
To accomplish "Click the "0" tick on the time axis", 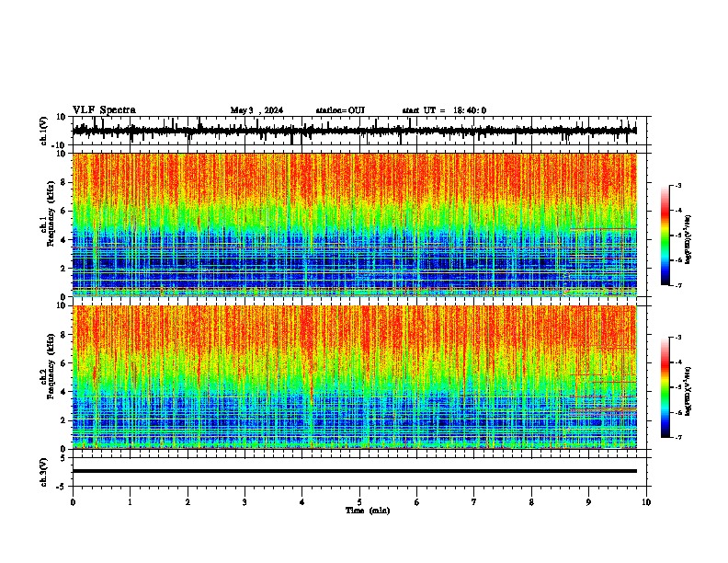I will point(73,502).
